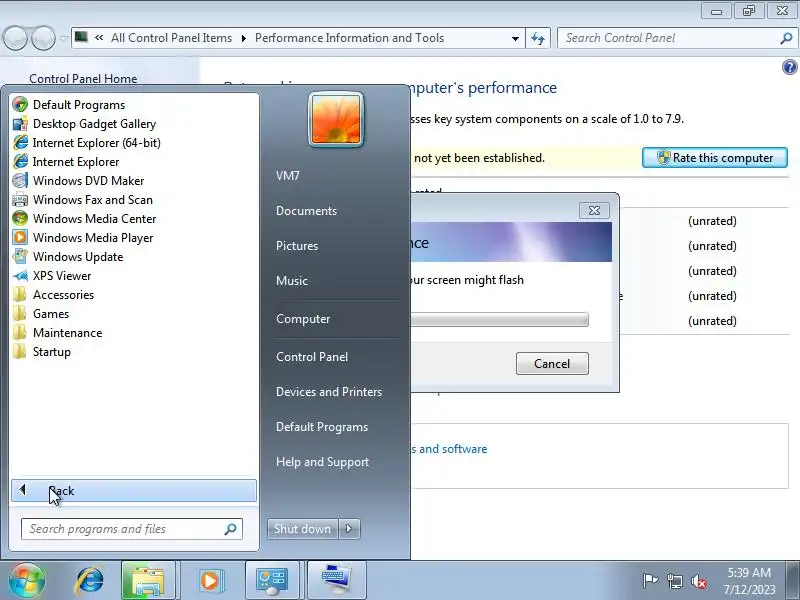
Task: Open Default Programs icon in All Programs list
Action: (20, 105)
